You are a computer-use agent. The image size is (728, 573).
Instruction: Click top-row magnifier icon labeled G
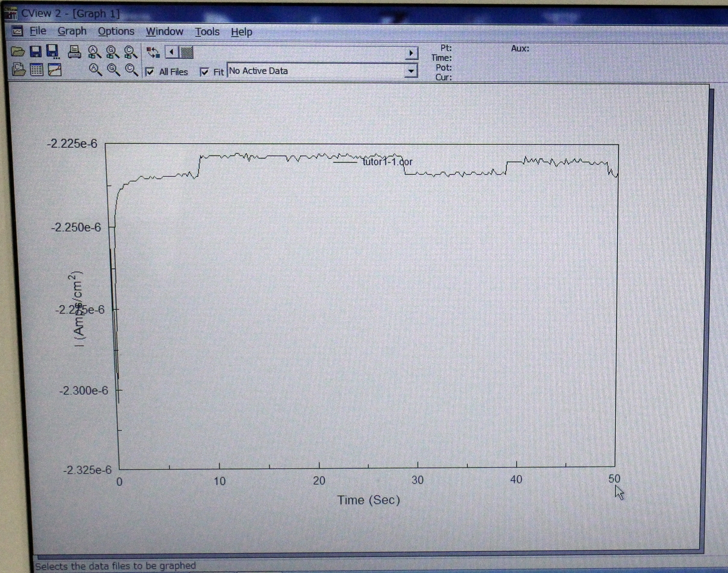click(x=112, y=52)
